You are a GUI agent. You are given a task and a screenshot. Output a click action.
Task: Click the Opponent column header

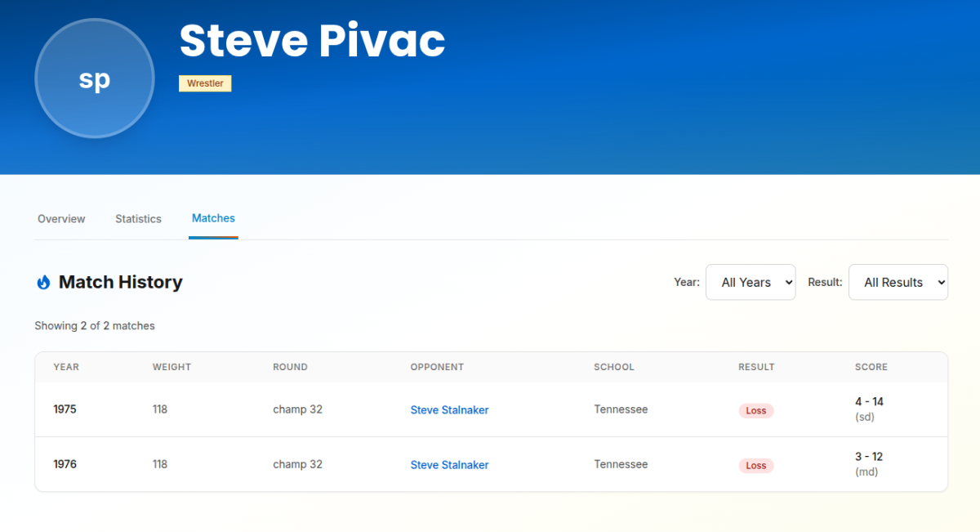[437, 367]
